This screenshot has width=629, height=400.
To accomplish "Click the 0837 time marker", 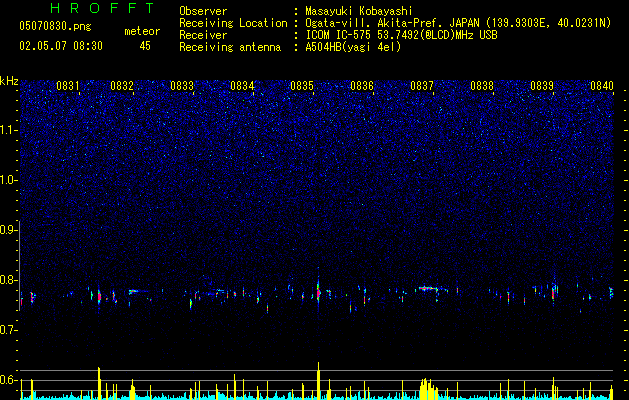I will tap(422, 86).
